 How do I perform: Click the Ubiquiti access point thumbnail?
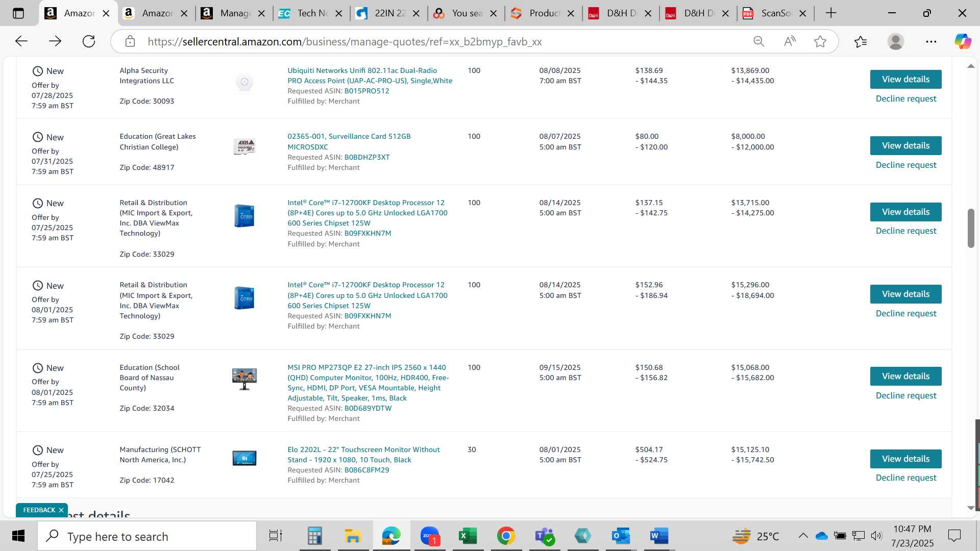(244, 82)
